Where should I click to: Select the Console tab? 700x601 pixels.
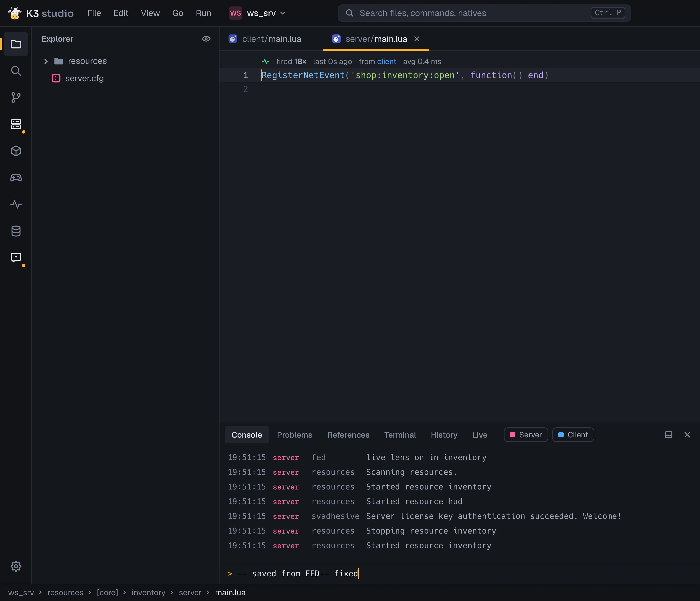click(247, 435)
